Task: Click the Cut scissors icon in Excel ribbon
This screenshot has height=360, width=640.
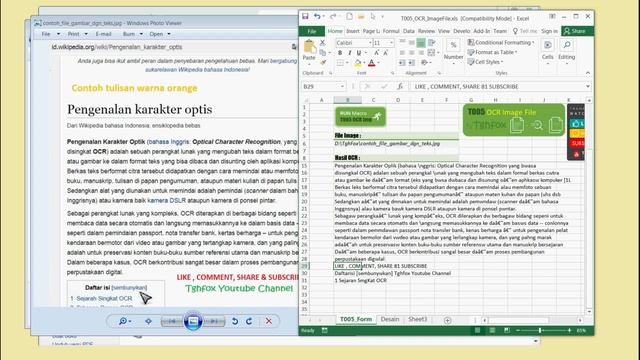Action: point(322,42)
